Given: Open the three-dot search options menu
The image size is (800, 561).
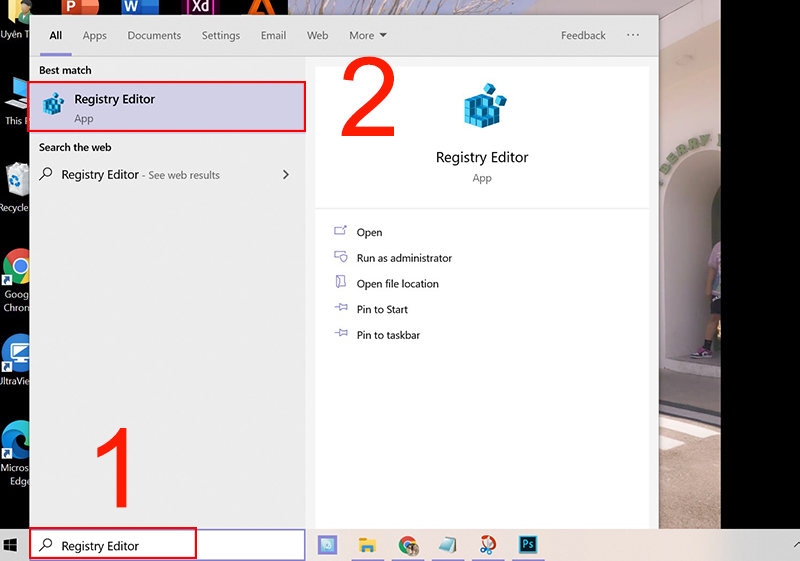Looking at the screenshot, I should point(633,35).
